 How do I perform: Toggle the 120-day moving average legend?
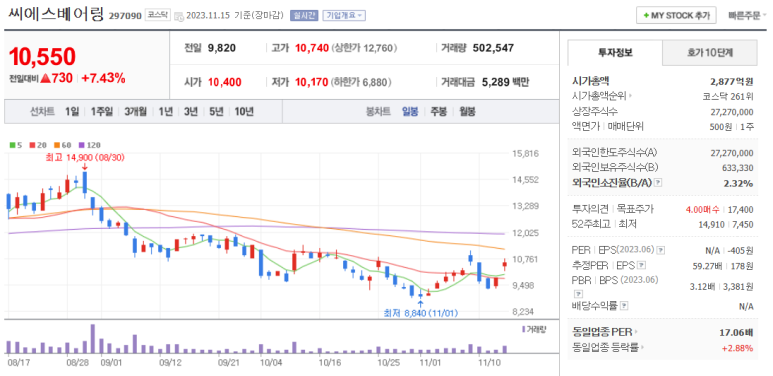pos(89,145)
